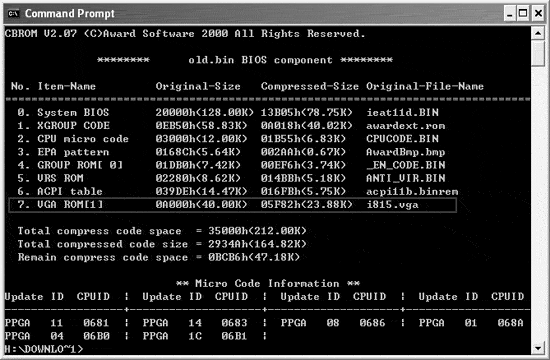550x360 pixels.
Task: Click the CPUCODE.BIN file name
Action: click(402, 139)
